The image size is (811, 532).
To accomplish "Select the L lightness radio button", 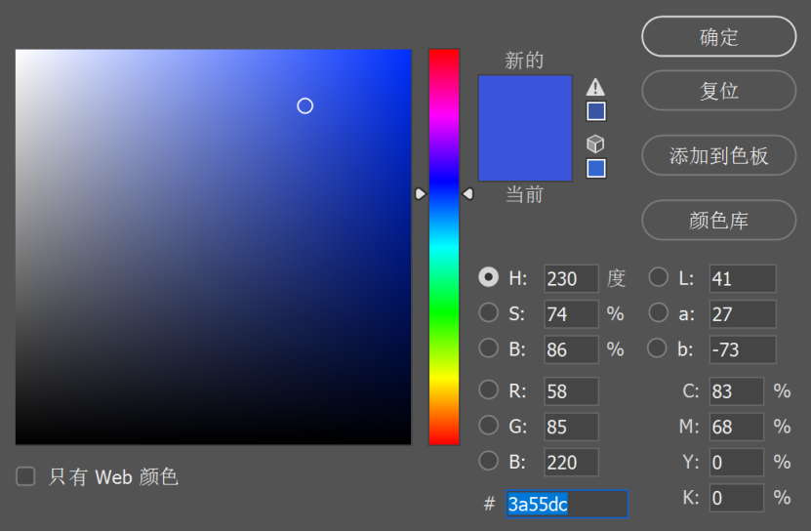I will pos(658,277).
